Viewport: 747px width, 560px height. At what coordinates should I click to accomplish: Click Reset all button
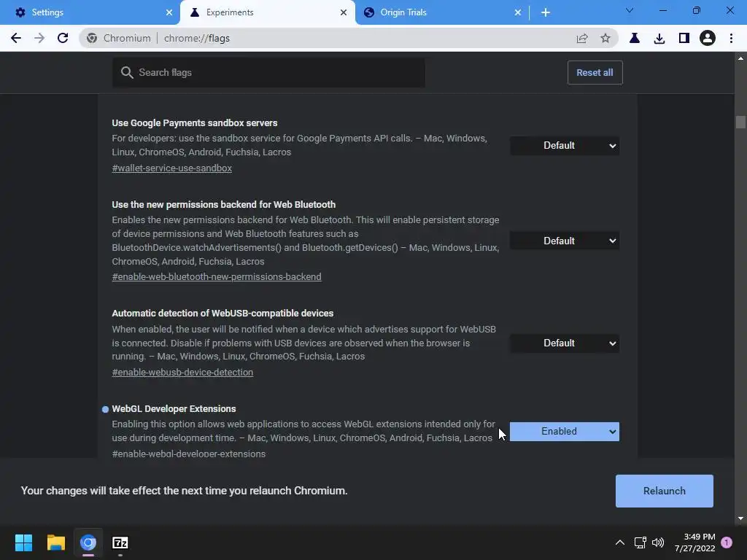595,72
